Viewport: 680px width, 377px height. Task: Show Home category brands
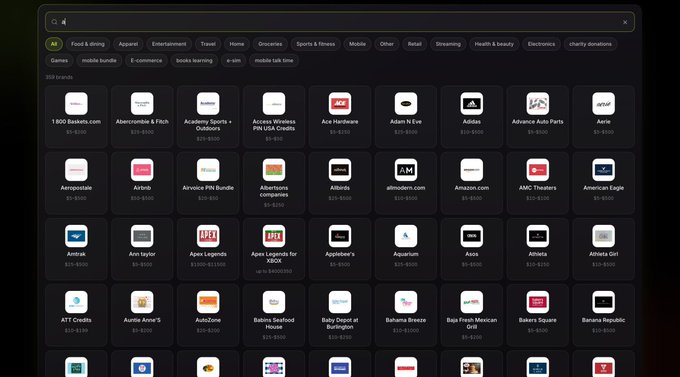(237, 44)
